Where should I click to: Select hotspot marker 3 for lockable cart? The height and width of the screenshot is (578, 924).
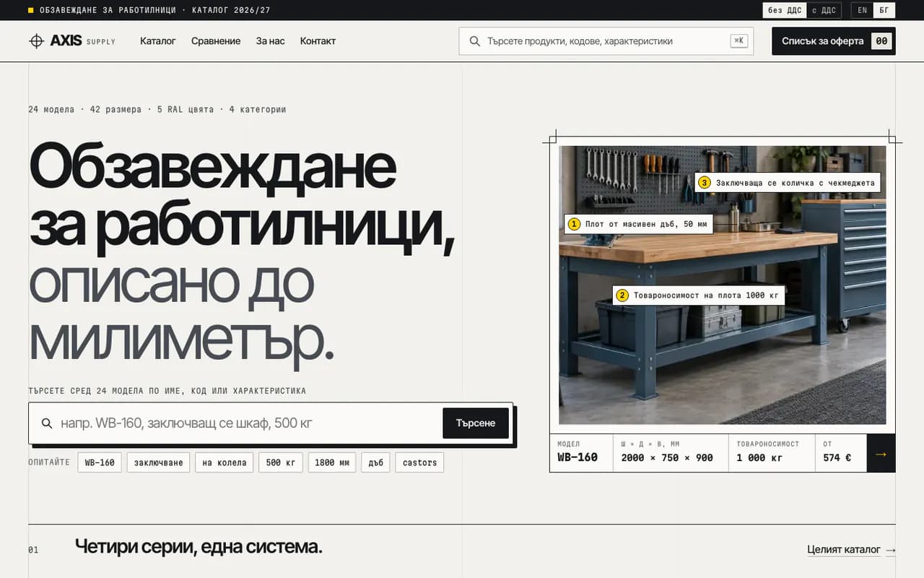click(x=705, y=183)
